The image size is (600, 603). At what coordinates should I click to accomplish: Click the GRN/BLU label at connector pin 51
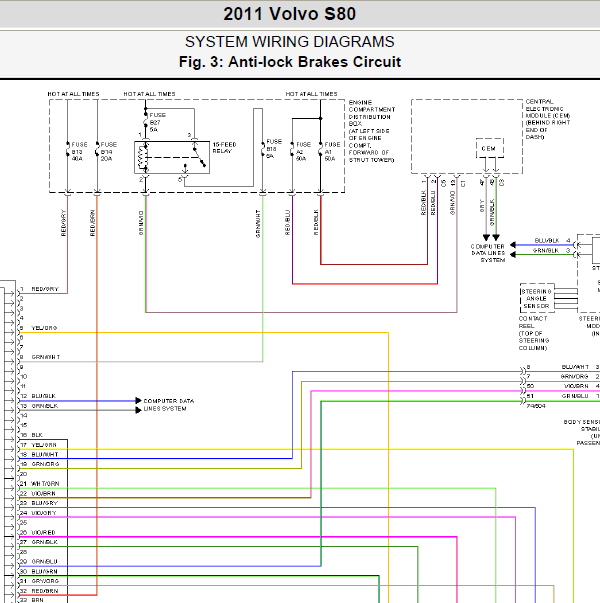(575, 396)
